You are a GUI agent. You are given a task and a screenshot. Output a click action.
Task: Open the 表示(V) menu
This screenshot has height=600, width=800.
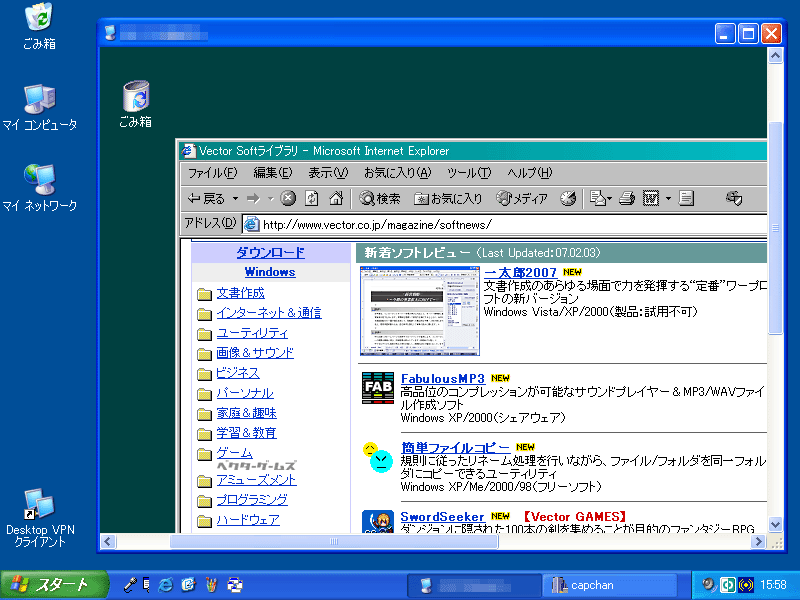click(x=328, y=173)
